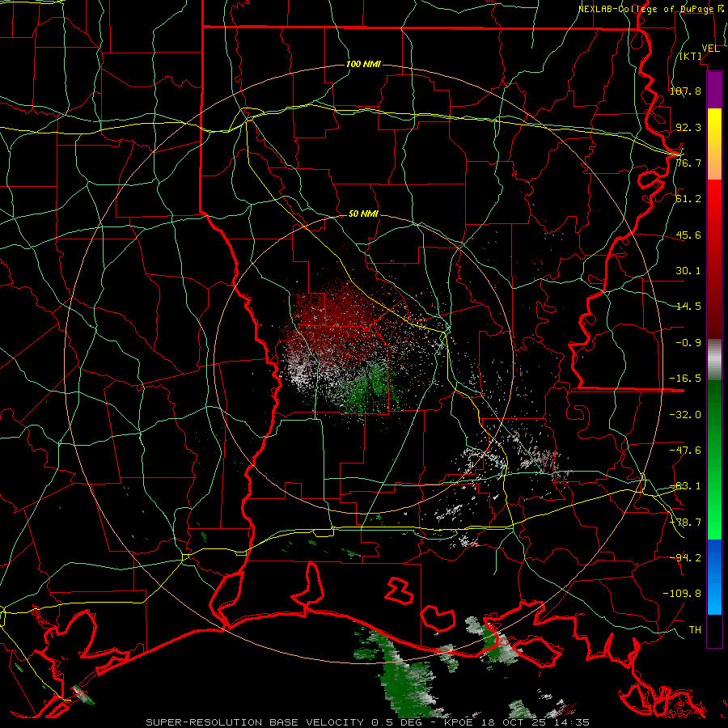The image size is (728, 728).
Task: Pick the yellow-orange segment of color bar
Action: (714, 144)
